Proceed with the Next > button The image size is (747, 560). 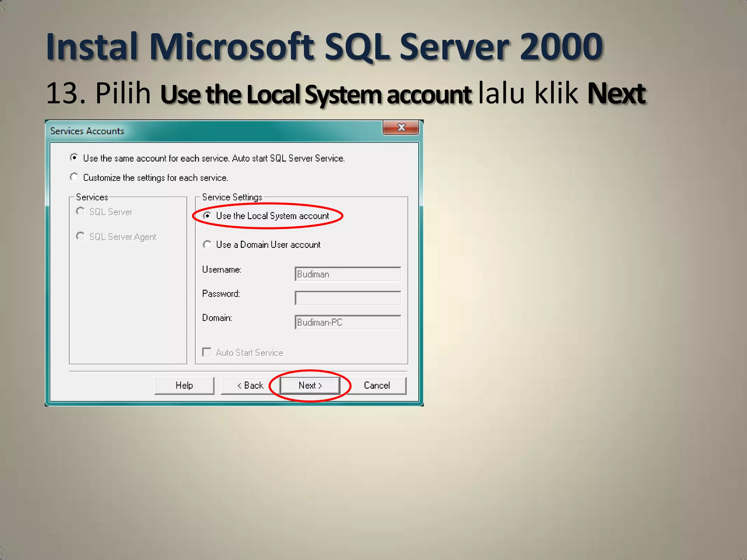coord(310,386)
